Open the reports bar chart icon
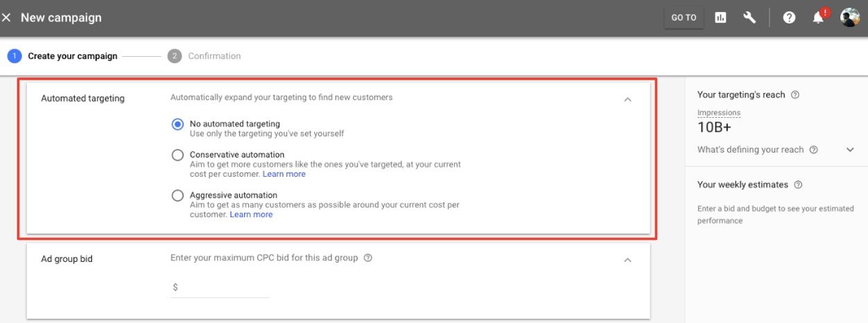Viewport: 868px width, 323px height. click(720, 18)
